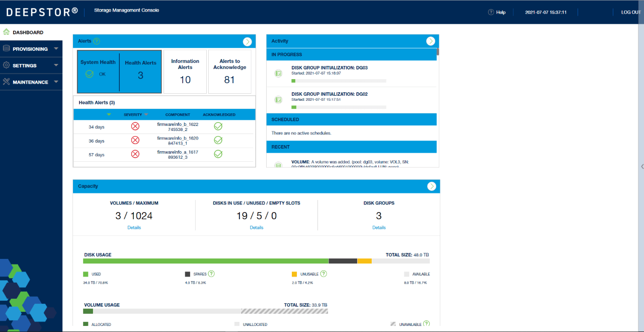The image size is (644, 332).
Task: Expand the Provisioning menu arrow
Action: (x=56, y=49)
